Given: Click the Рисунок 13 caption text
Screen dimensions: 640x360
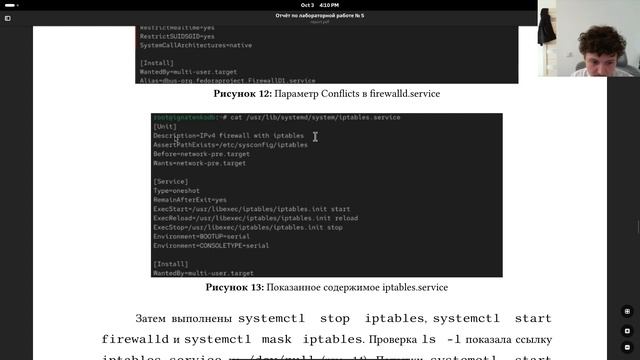Looking at the screenshot, I should click(x=327, y=287).
